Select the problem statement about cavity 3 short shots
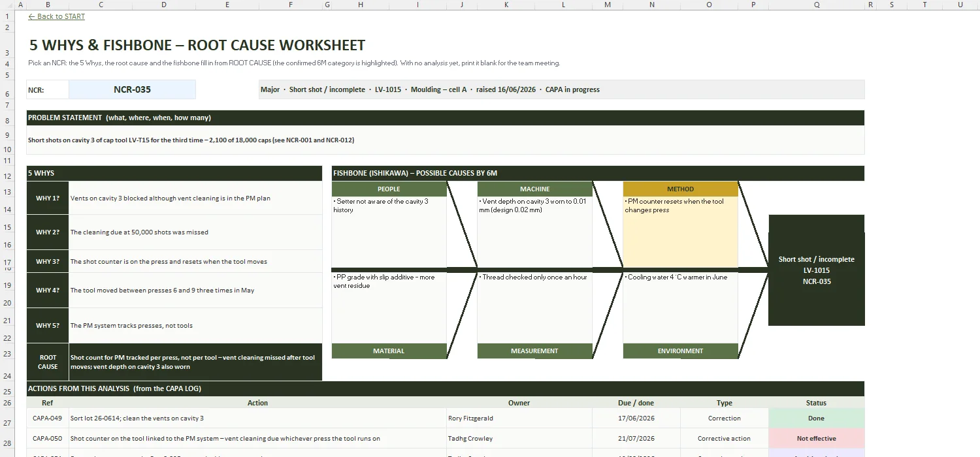 (446, 140)
